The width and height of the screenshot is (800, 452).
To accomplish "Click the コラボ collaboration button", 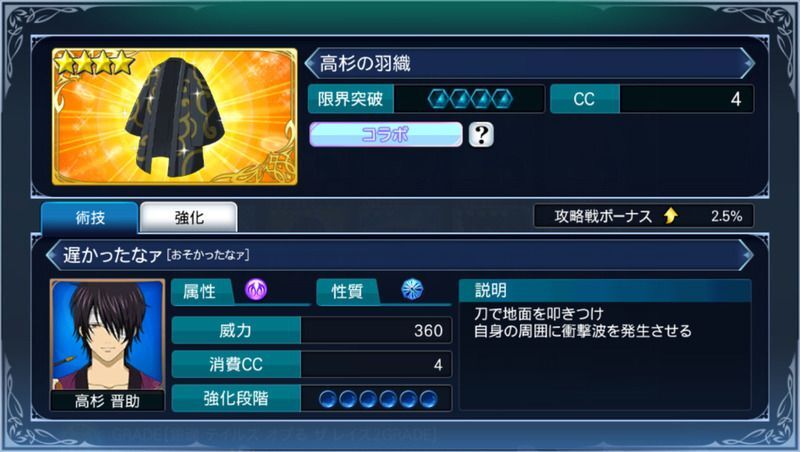I will 386,135.
